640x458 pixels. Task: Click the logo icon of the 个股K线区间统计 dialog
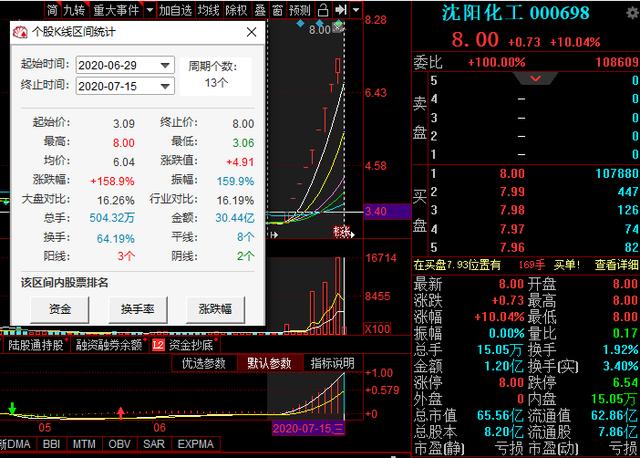click(x=20, y=32)
